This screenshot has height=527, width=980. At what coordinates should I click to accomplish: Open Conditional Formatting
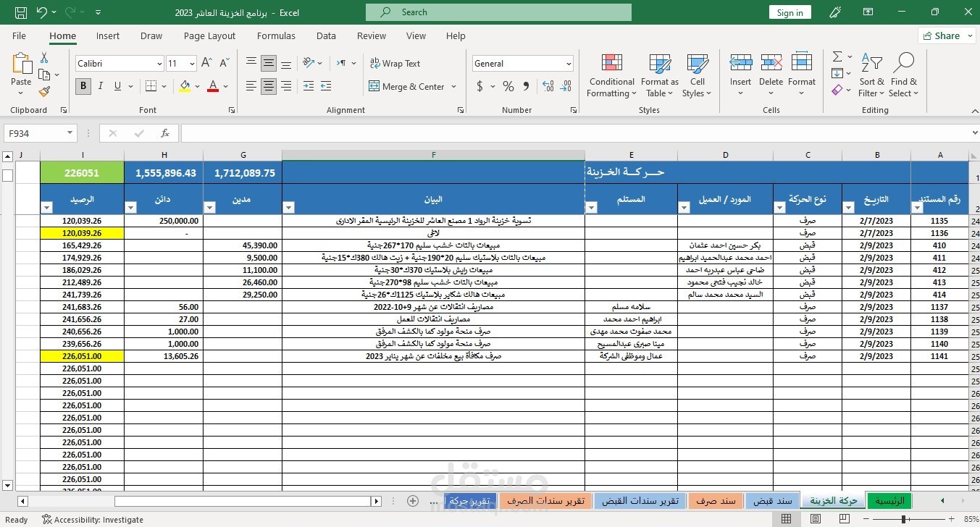click(x=612, y=75)
